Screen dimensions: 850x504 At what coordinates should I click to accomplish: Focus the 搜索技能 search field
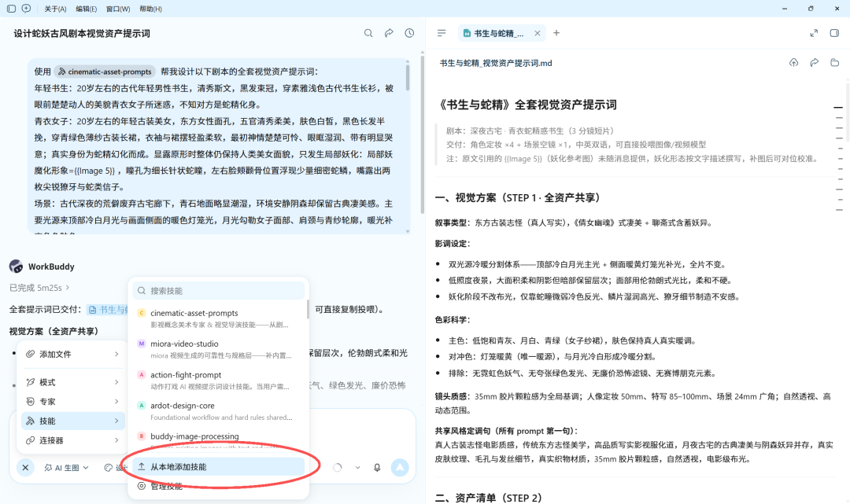[219, 291]
